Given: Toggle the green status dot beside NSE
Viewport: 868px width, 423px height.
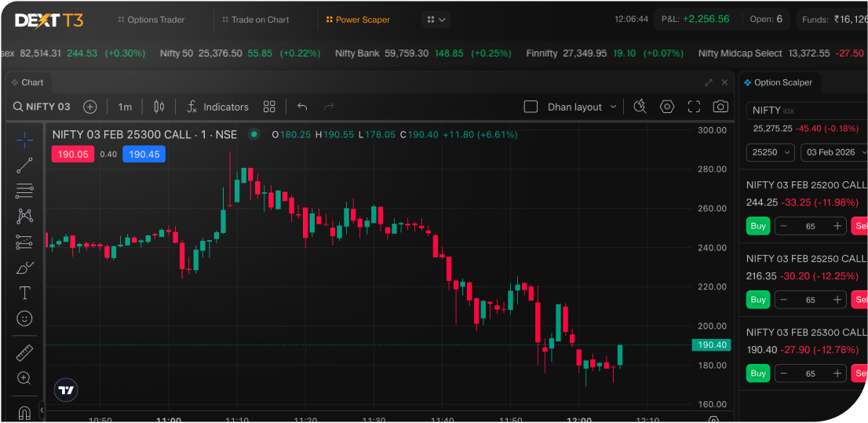Looking at the screenshot, I should tap(253, 134).
